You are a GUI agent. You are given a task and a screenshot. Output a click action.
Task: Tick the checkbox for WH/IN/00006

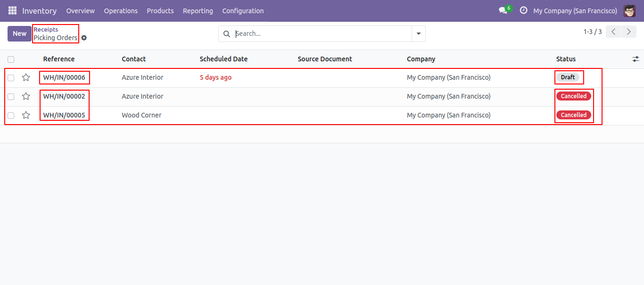11,78
